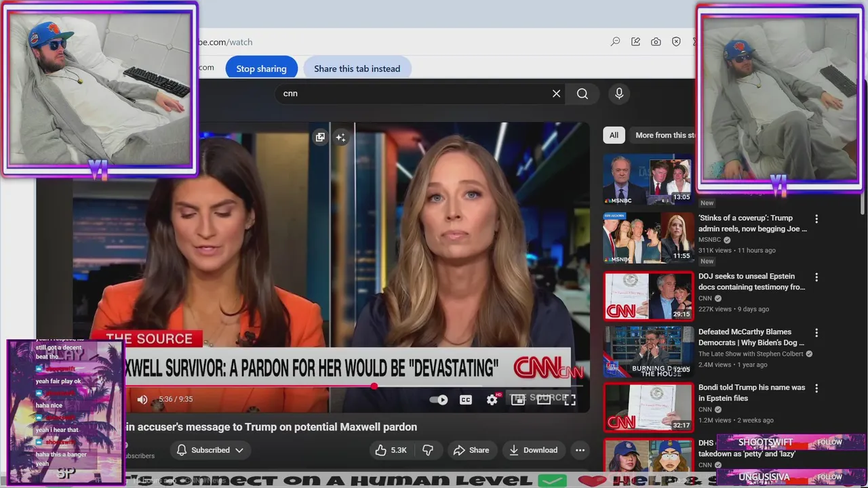Image resolution: width=868 pixels, height=488 pixels.
Task: Open the MSNBC 13:05 video thumbnail
Action: click(648, 180)
